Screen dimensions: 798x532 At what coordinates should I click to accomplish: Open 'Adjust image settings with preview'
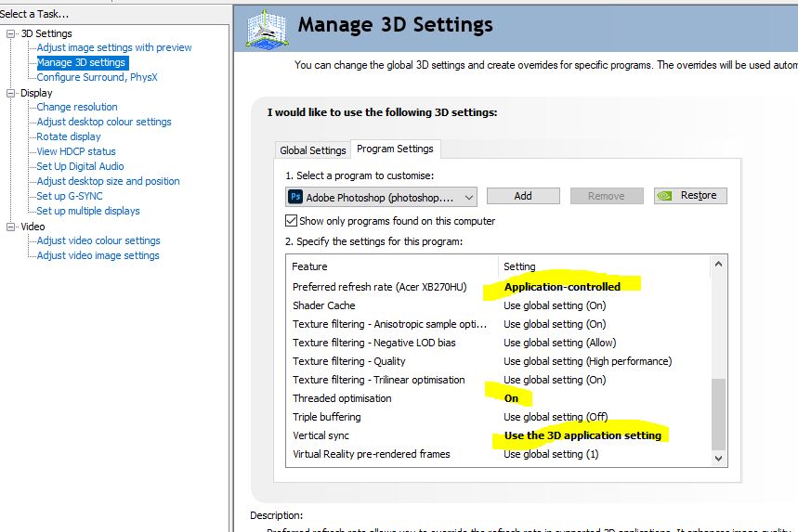114,47
